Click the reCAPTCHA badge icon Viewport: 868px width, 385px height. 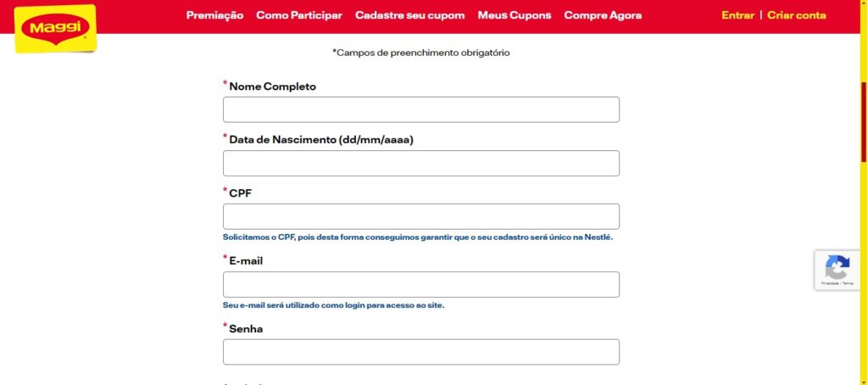pos(837,268)
